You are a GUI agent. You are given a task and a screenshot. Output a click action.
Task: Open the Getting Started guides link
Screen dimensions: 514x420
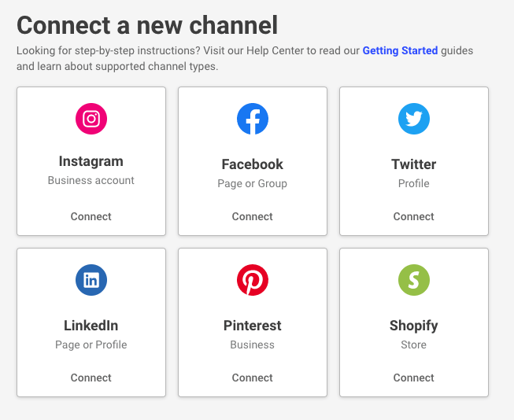[x=400, y=51]
